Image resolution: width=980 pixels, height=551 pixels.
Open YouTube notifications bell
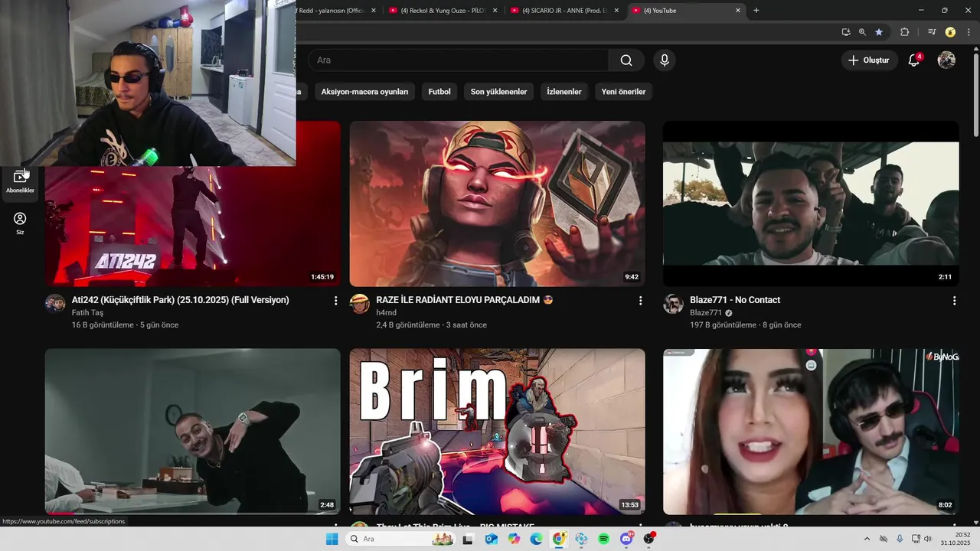point(913,60)
